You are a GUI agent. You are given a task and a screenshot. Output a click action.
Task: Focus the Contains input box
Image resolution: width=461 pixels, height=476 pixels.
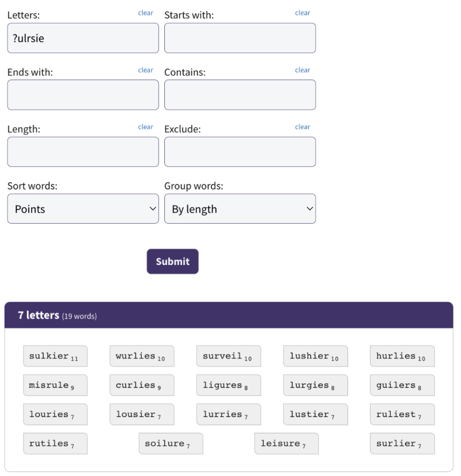(x=240, y=95)
